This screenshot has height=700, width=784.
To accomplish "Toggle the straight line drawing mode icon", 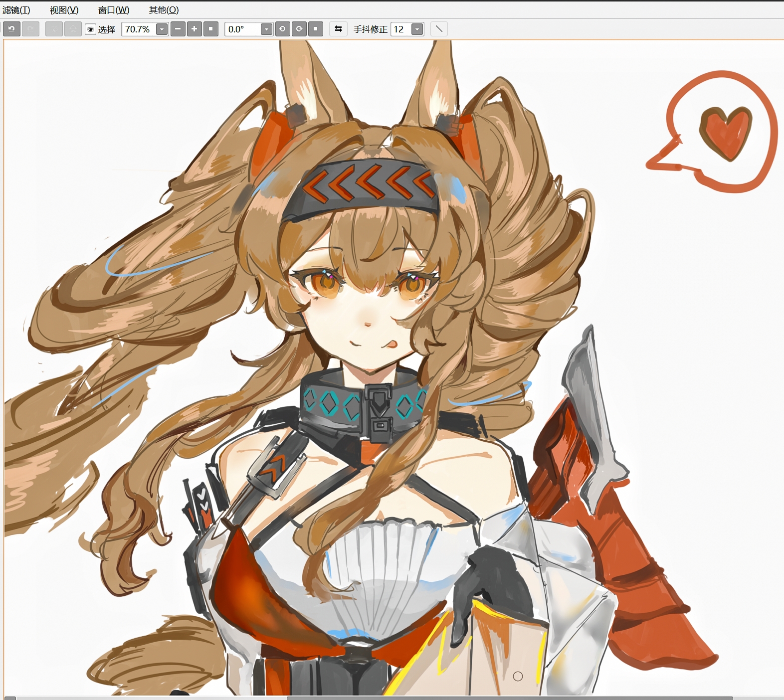I will click(439, 29).
